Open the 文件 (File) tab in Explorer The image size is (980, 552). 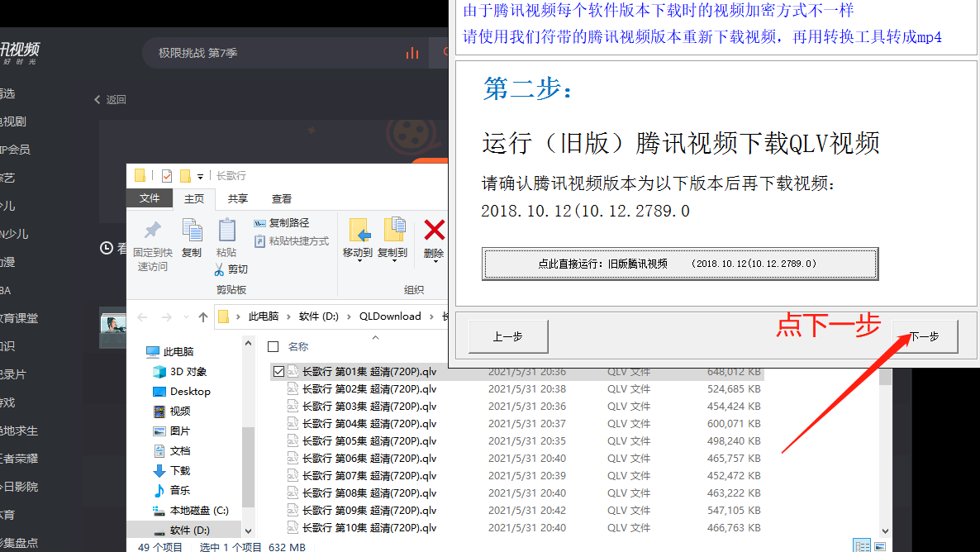click(150, 198)
